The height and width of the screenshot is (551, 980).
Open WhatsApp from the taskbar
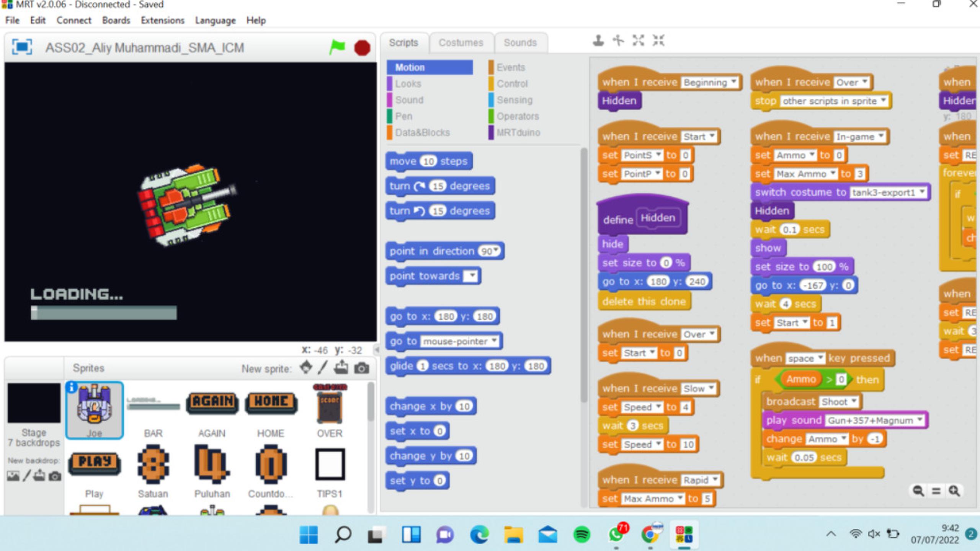[x=616, y=535]
